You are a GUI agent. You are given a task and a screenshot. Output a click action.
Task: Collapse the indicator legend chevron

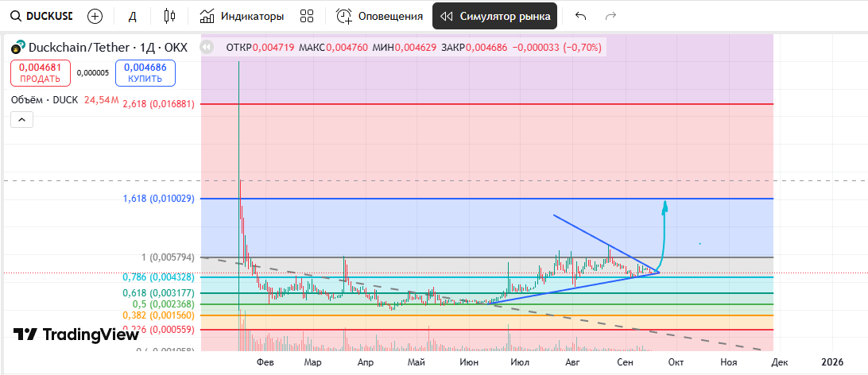21,119
